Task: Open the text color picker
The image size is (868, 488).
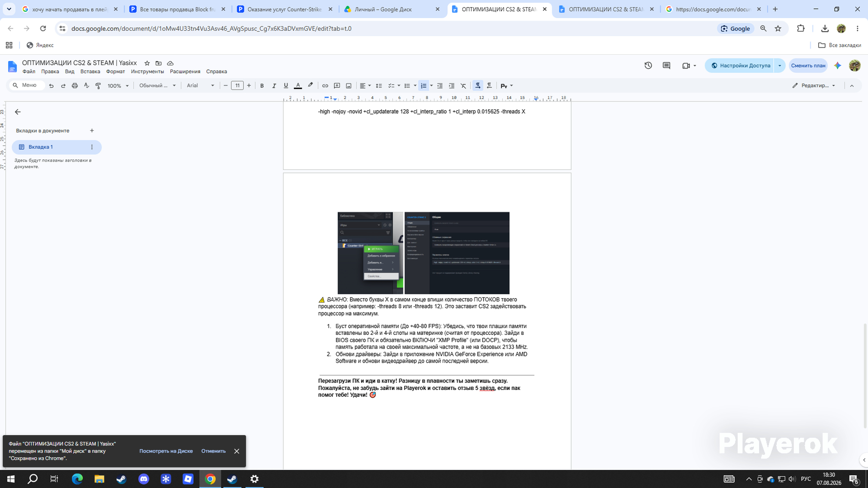Action: pos(298,86)
